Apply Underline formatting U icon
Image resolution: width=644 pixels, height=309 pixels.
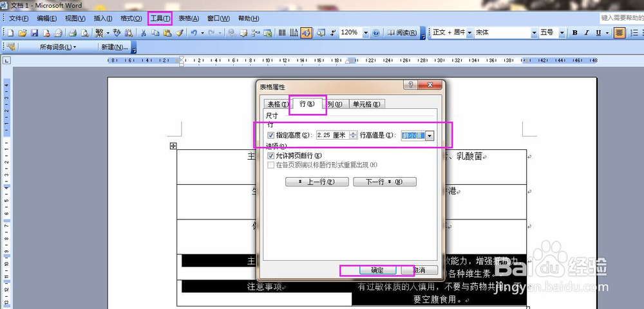coord(598,33)
